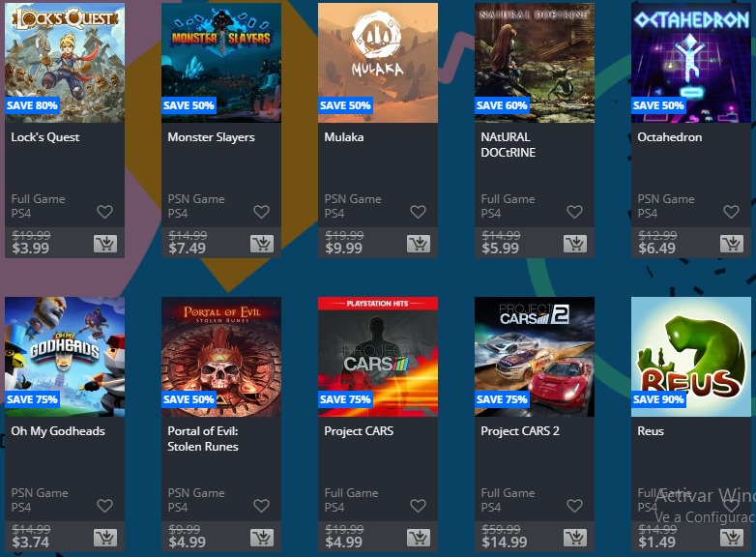Open the Reus cover thumbnail
The height and width of the screenshot is (557, 756).
691,357
